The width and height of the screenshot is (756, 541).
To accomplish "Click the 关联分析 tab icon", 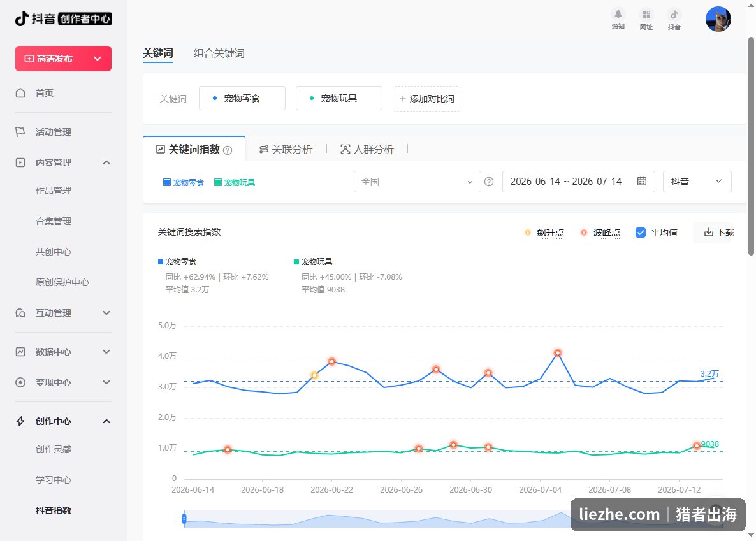I will (x=264, y=150).
